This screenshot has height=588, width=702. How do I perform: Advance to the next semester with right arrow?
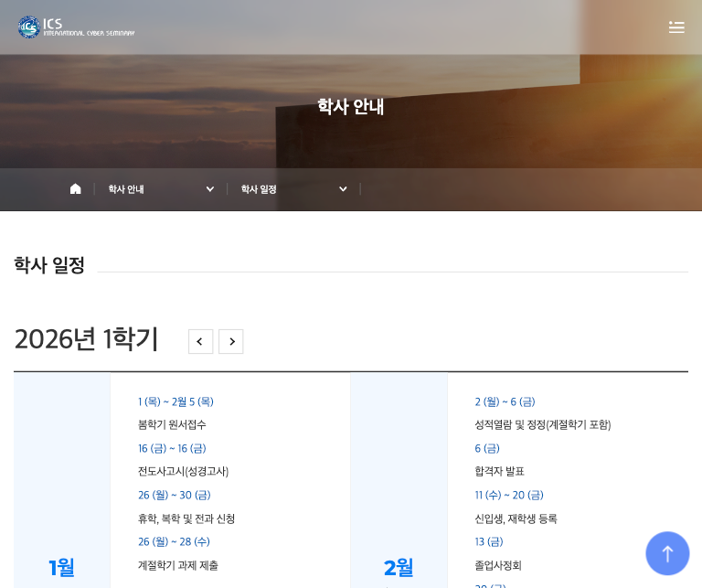[231, 342]
